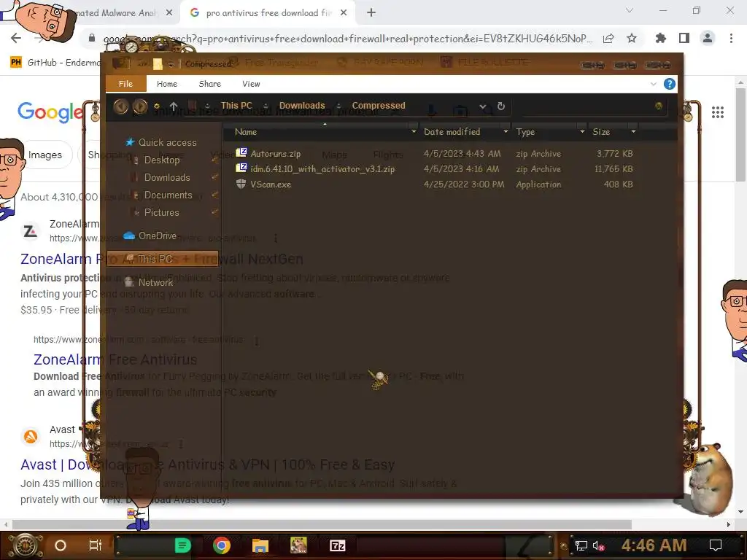Screen dimensions: 747x560
Task: Select the idm.6.41.10 zip archive icon
Action: point(241,168)
